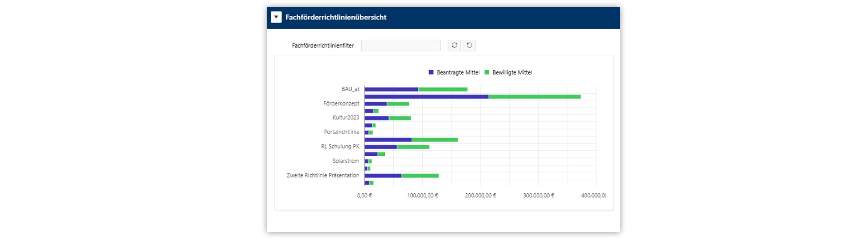The width and height of the screenshot is (868, 249).
Task: Click the 200.000,00 € axis value
Action: [x=480, y=196]
